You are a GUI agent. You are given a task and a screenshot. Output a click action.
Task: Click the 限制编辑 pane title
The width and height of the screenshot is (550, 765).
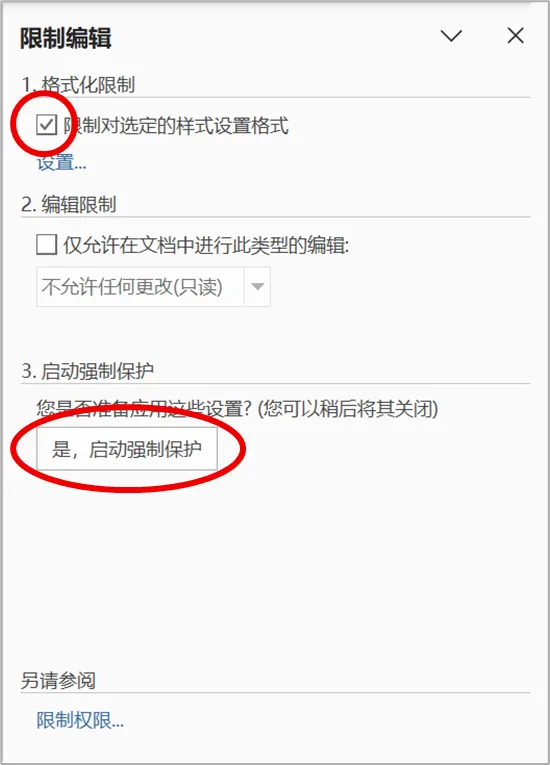coord(65,38)
